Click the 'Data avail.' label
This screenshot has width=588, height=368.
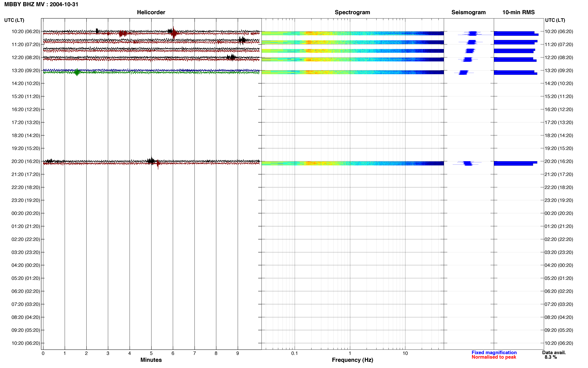pyautogui.click(x=554, y=352)
